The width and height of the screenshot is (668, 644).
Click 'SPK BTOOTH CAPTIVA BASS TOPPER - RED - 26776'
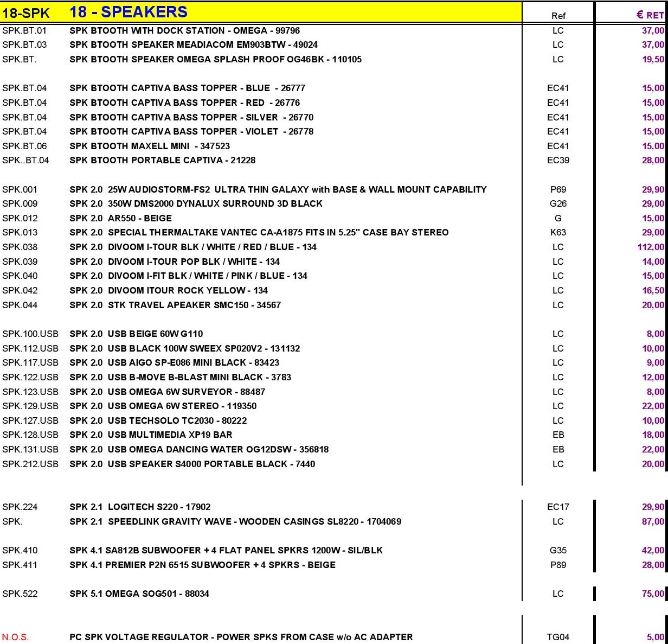184,103
